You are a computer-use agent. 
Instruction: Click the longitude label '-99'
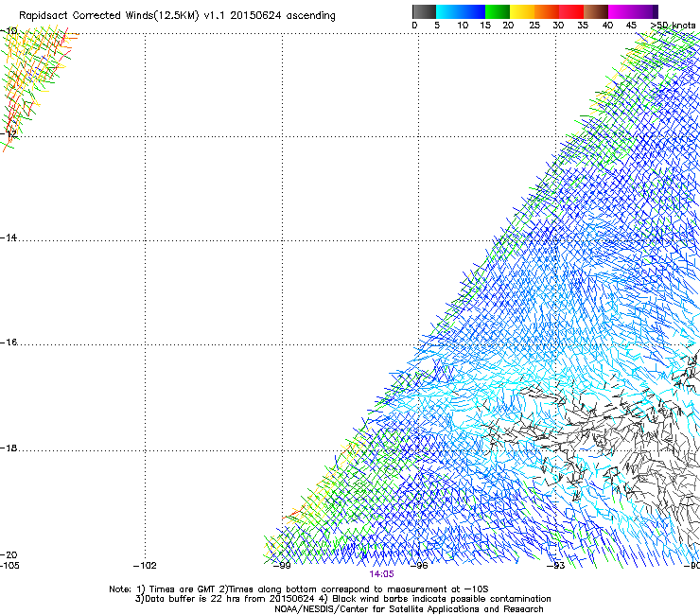click(282, 566)
